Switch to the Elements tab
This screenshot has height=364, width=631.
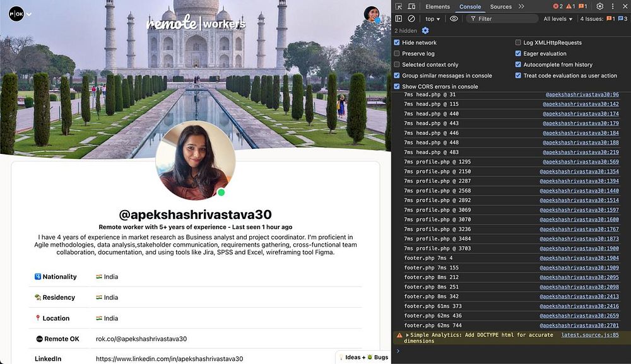click(x=437, y=6)
